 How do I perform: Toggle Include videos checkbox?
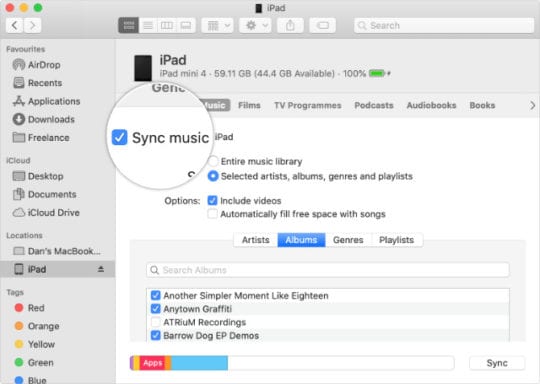[x=212, y=200]
